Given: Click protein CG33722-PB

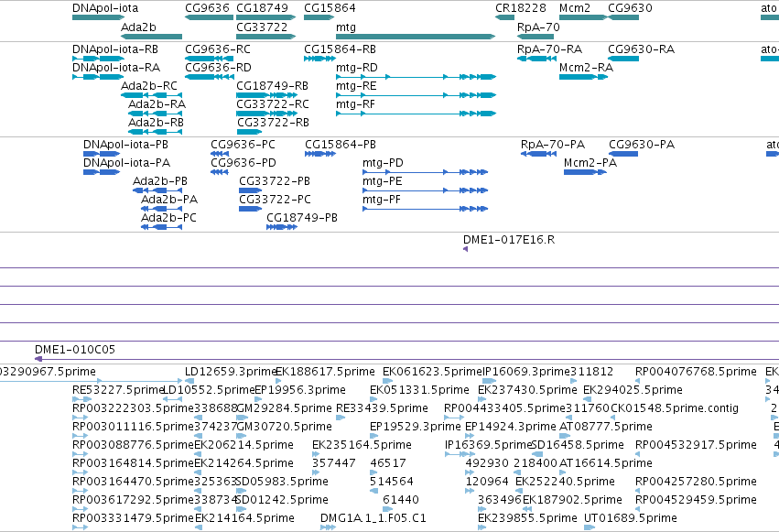Looking at the screenshot, I should coord(251,190).
